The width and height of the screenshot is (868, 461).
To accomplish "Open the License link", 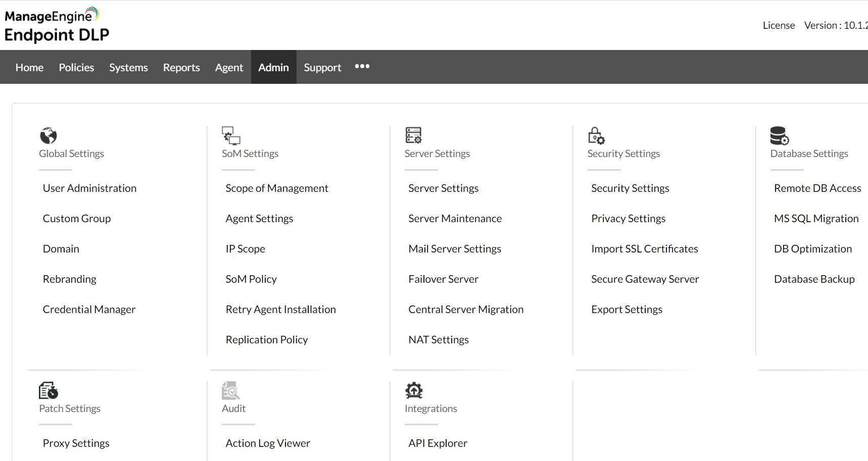I will coord(779,25).
